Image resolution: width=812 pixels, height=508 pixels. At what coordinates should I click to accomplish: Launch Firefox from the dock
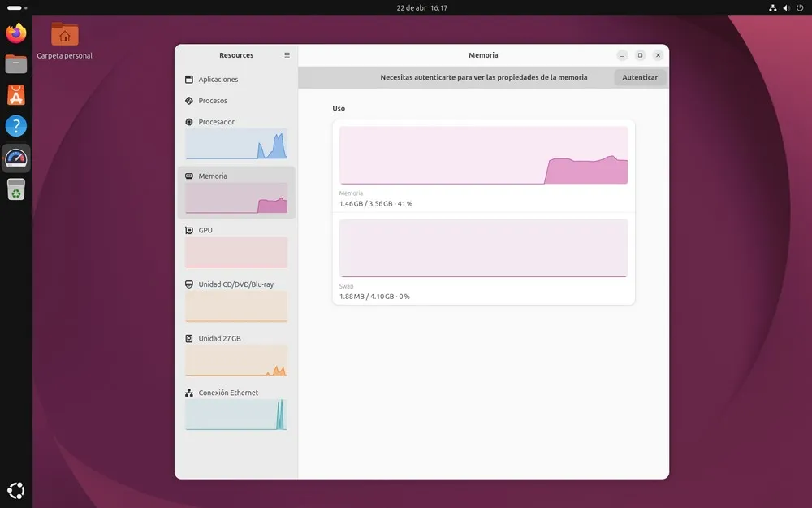point(16,33)
